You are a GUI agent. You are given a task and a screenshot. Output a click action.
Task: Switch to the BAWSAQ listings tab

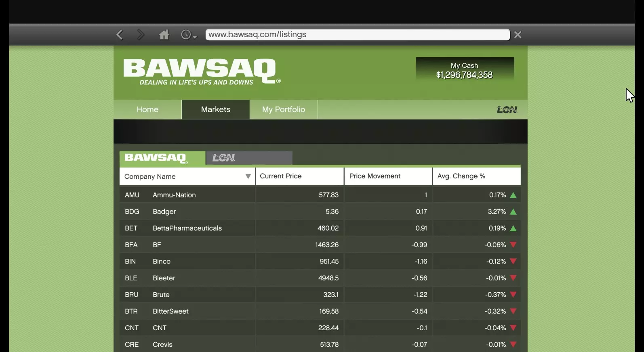[x=162, y=158]
